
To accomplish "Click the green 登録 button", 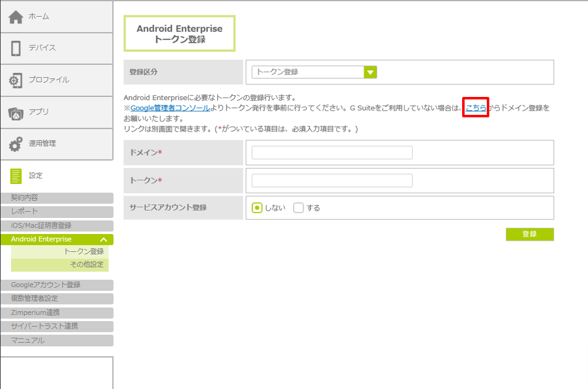I will coord(529,234).
